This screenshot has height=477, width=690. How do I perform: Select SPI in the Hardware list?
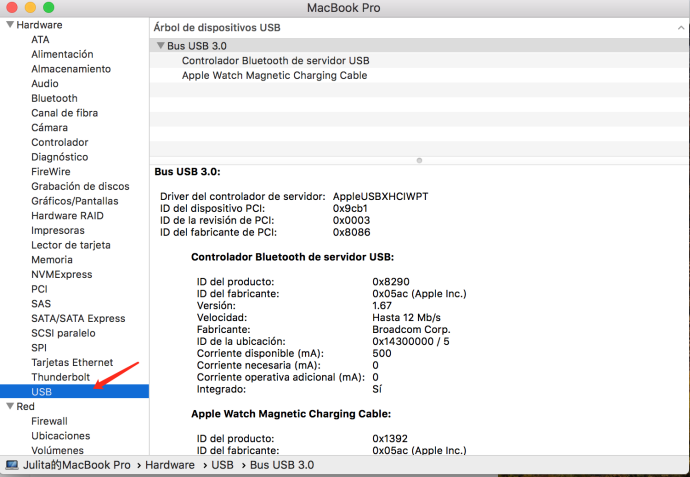[x=39, y=348]
